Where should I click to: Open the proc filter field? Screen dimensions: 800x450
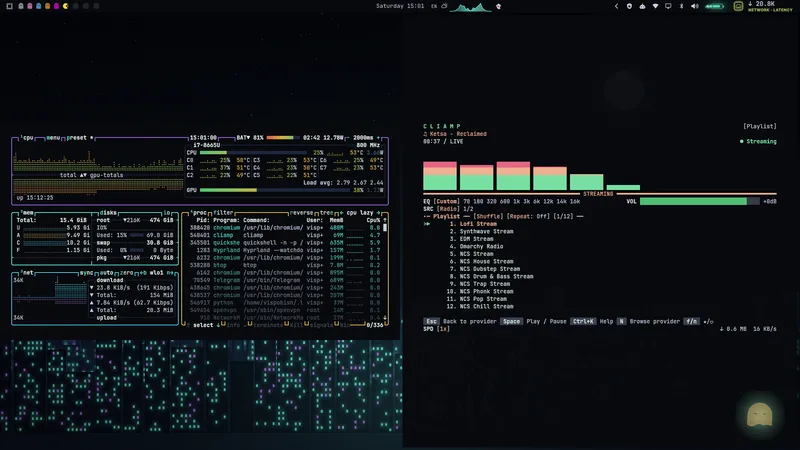tap(223, 213)
